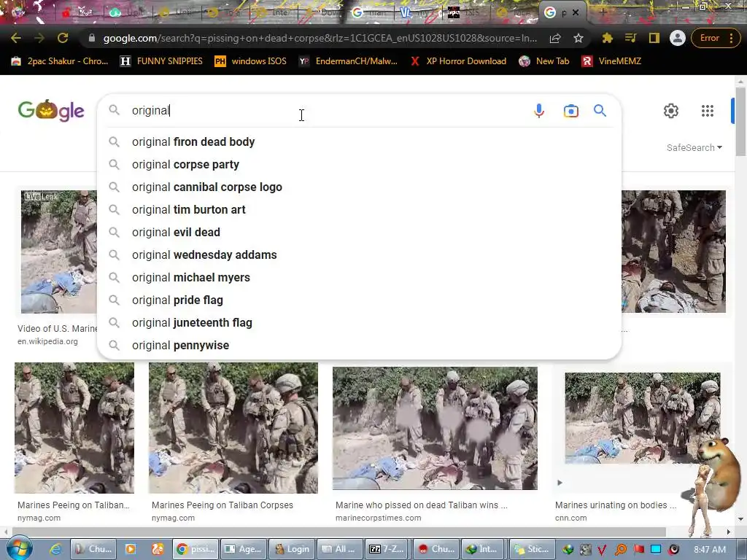
Task: Click the Windows Start orb
Action: (19, 548)
